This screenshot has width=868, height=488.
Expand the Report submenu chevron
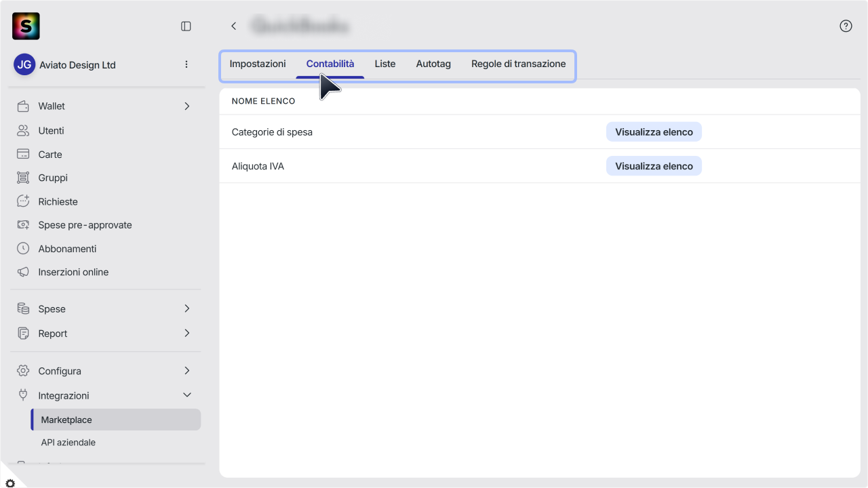pyautogui.click(x=187, y=333)
